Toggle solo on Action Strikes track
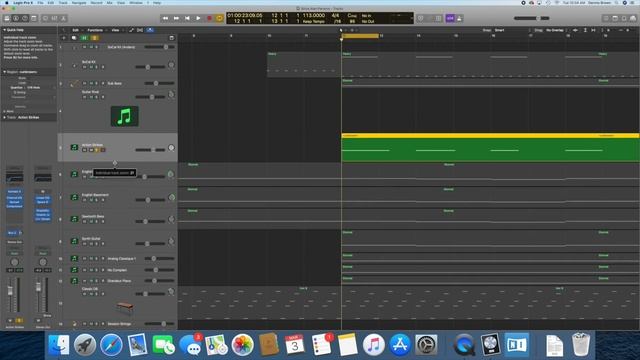 (97, 150)
